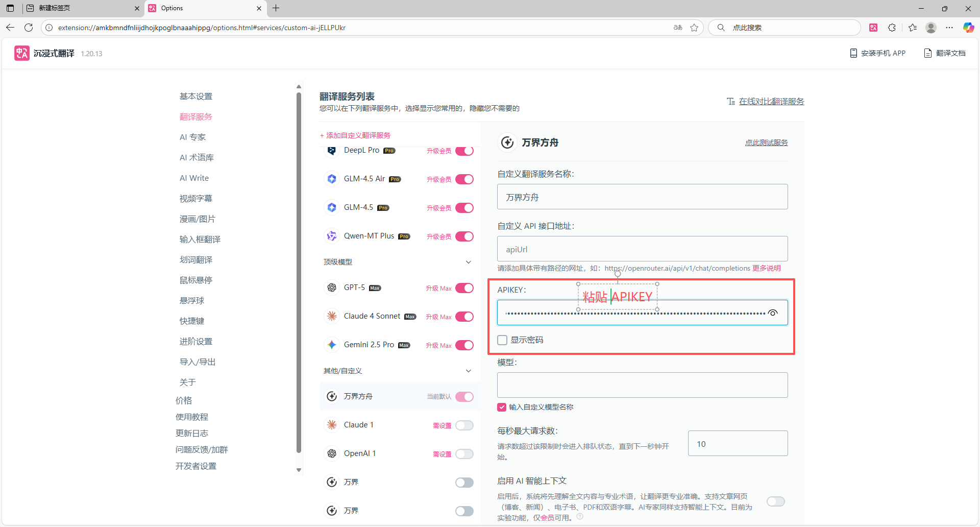Click the Qwen-MT Plus service icon
Viewport: 980px width, 527px height.
click(x=332, y=236)
